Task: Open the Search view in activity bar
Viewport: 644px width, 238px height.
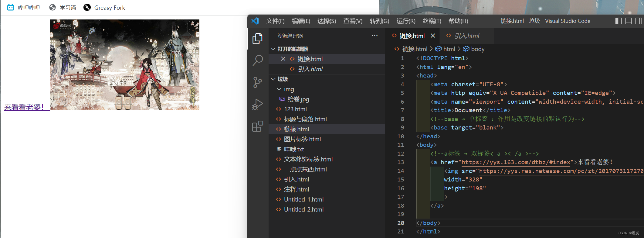Action: pyautogui.click(x=257, y=60)
